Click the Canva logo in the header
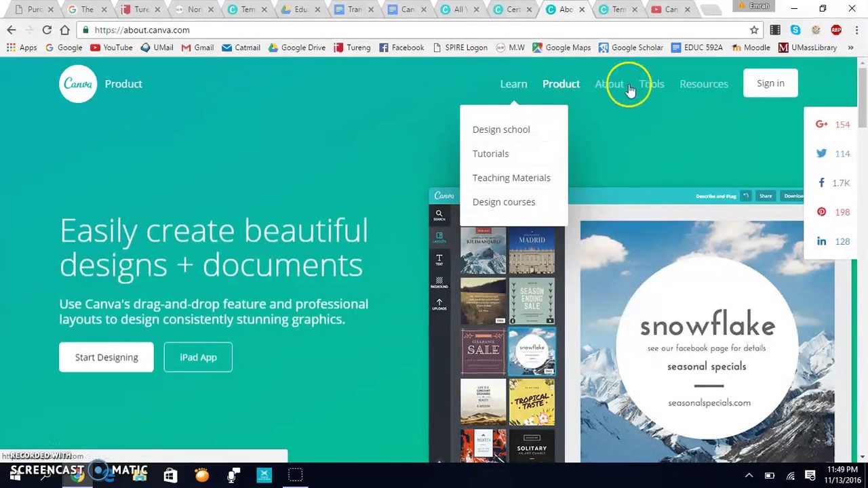 pyautogui.click(x=78, y=84)
